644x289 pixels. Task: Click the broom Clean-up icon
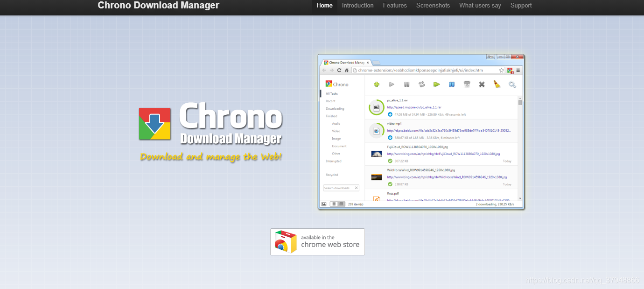click(x=497, y=85)
